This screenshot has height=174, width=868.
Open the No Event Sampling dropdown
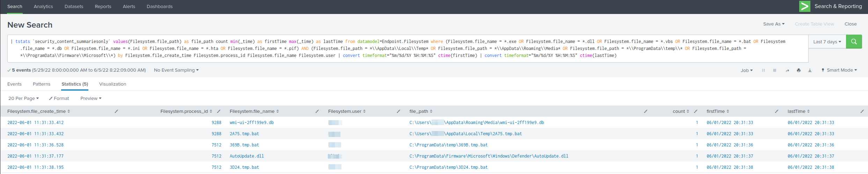[x=176, y=70]
